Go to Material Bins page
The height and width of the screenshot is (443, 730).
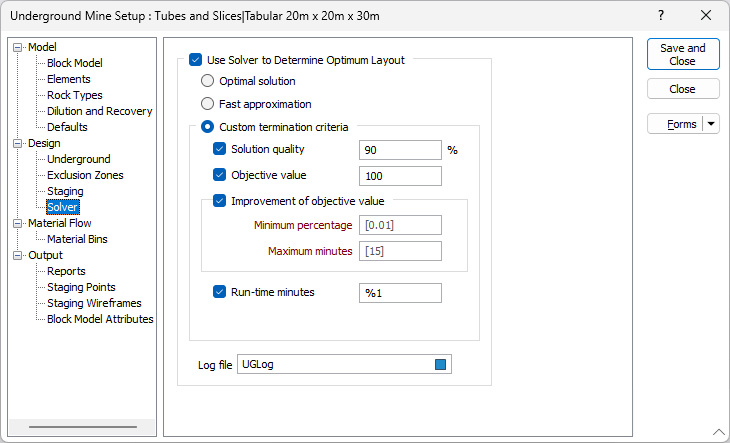coord(77,239)
